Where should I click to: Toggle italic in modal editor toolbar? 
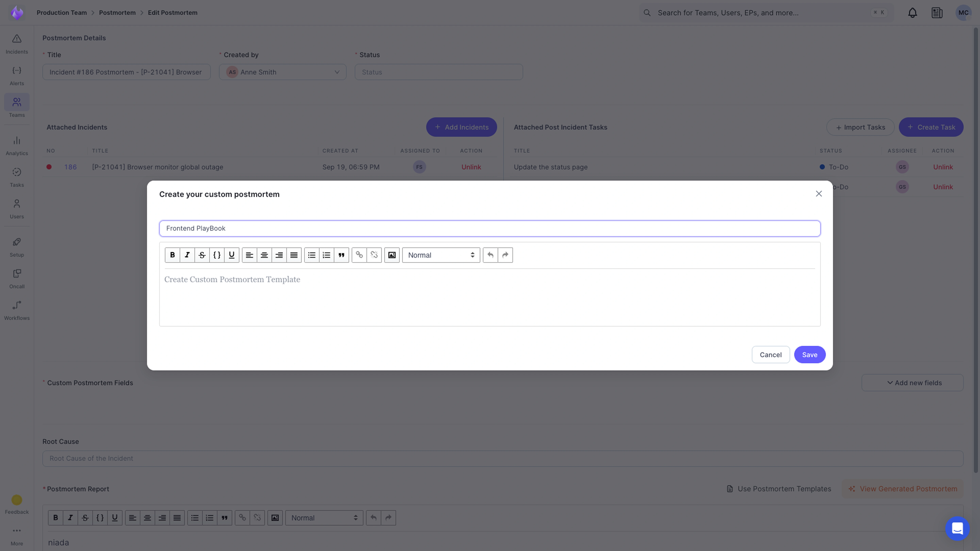pyautogui.click(x=187, y=255)
